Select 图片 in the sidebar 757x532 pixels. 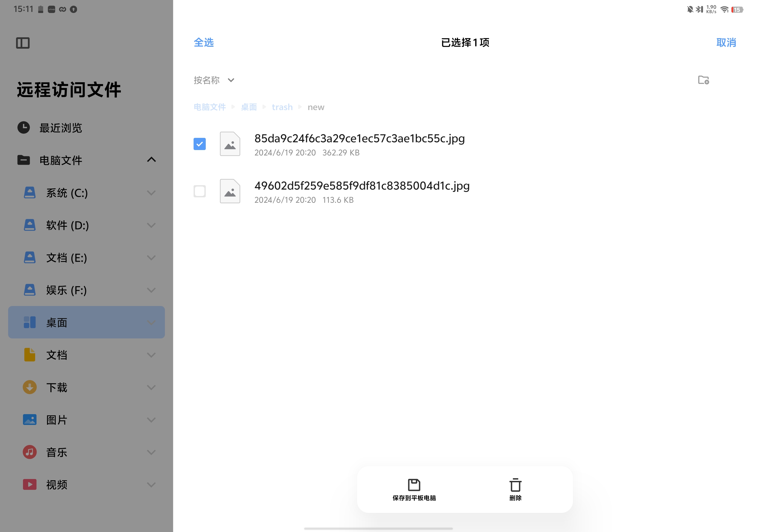tap(57, 420)
